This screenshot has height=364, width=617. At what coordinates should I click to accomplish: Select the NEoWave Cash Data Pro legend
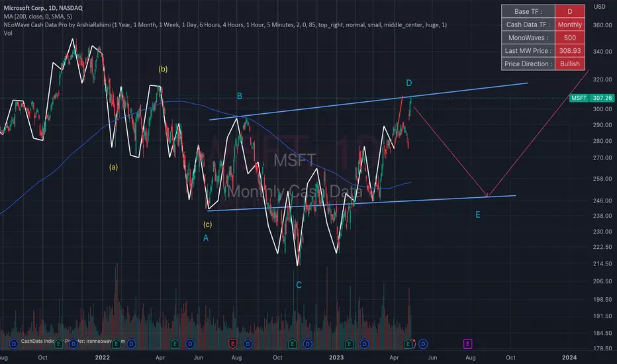tap(225, 24)
